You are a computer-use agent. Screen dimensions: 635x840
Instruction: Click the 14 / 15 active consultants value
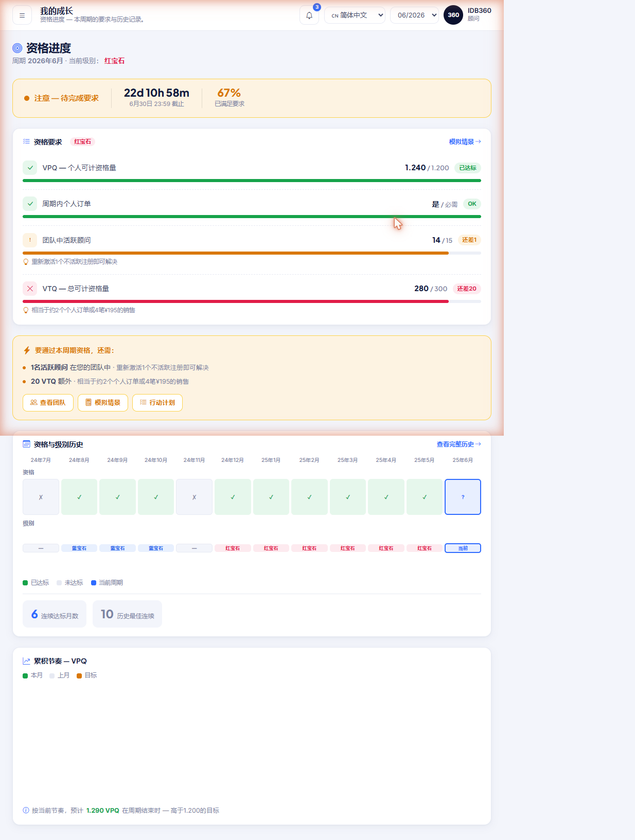pyautogui.click(x=443, y=240)
